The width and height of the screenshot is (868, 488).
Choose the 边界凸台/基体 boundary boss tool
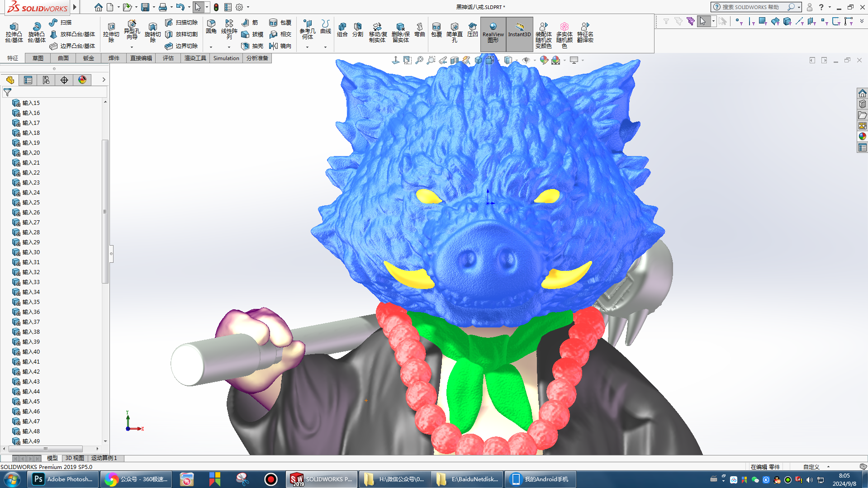click(72, 46)
